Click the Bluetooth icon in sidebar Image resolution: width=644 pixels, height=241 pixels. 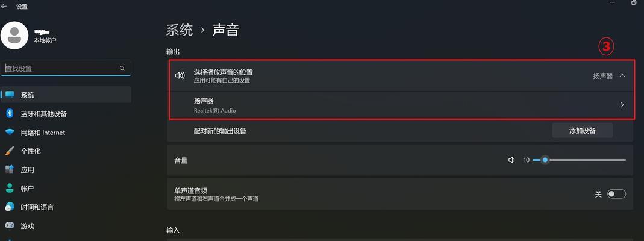pyautogui.click(x=10, y=113)
